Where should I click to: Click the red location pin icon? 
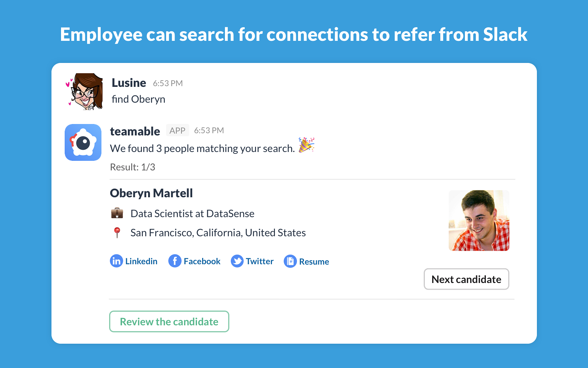pyautogui.click(x=117, y=233)
